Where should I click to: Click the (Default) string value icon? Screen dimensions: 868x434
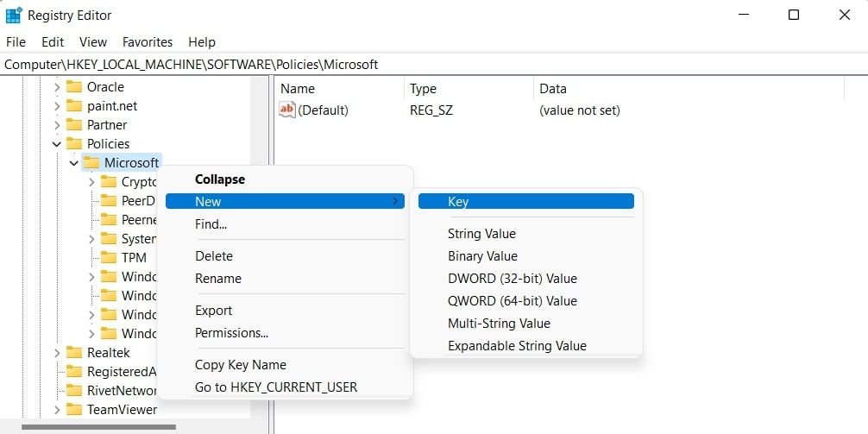(287, 110)
